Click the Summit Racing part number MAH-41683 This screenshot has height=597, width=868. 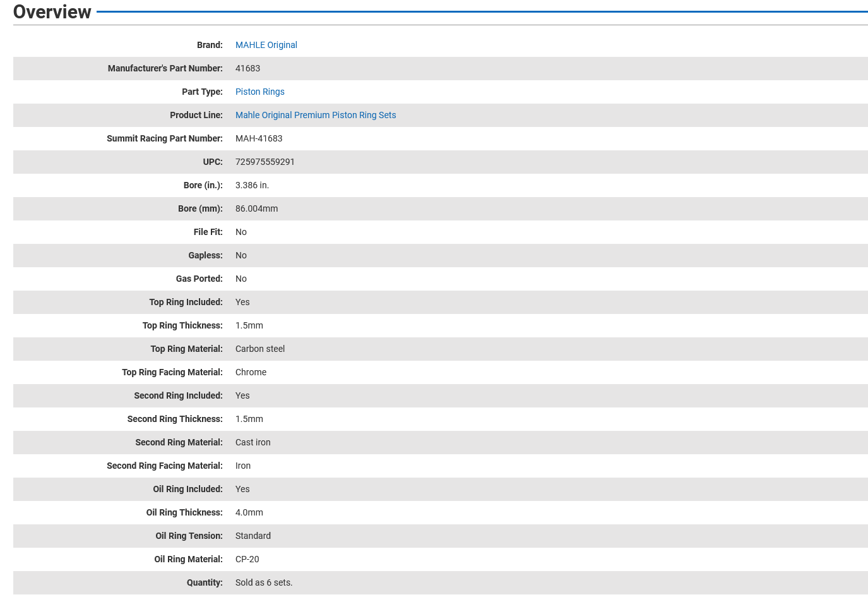click(259, 138)
